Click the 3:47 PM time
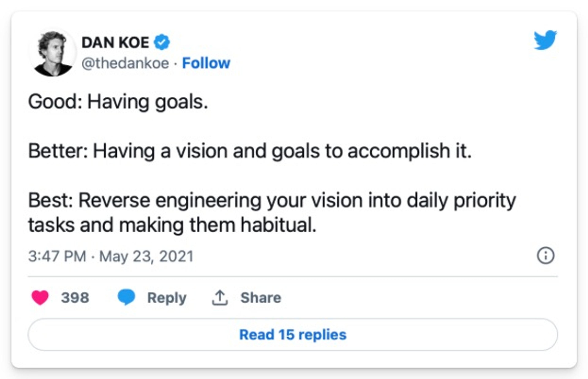The image size is (588, 379). (57, 256)
